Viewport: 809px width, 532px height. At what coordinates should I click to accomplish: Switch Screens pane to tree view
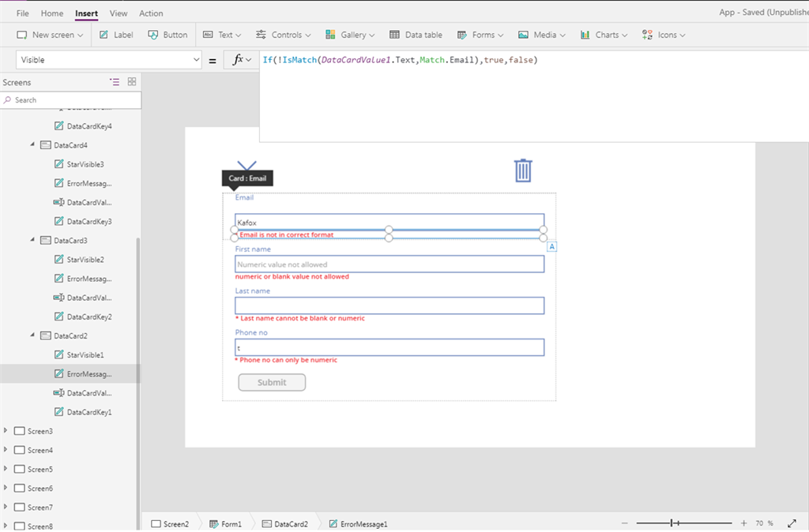(x=115, y=82)
